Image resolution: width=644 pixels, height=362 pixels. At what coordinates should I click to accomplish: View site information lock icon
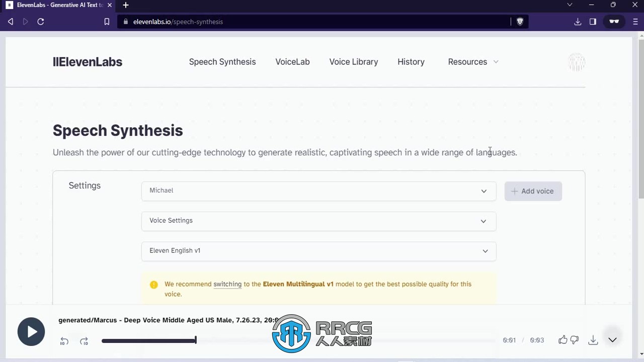(x=126, y=22)
